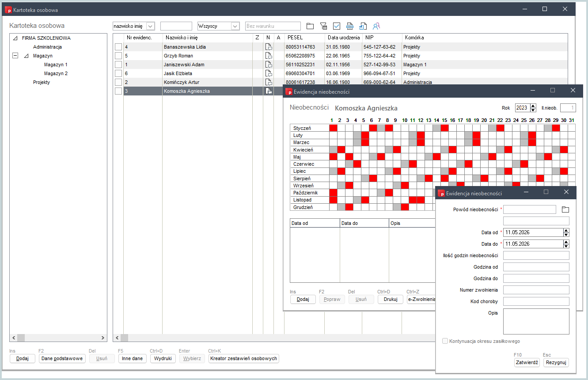Click the Numer zwolnienia input field
The height and width of the screenshot is (380, 588).
[x=536, y=290]
